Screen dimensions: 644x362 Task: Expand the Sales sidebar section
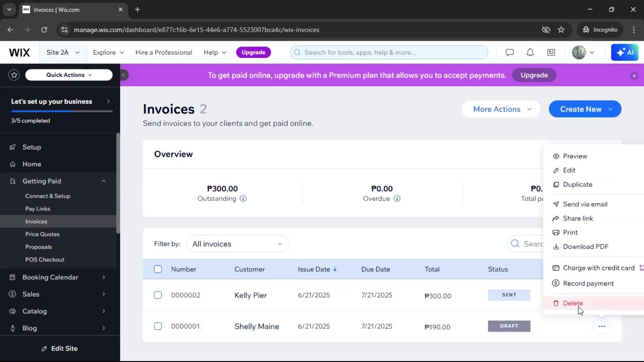coord(104,294)
